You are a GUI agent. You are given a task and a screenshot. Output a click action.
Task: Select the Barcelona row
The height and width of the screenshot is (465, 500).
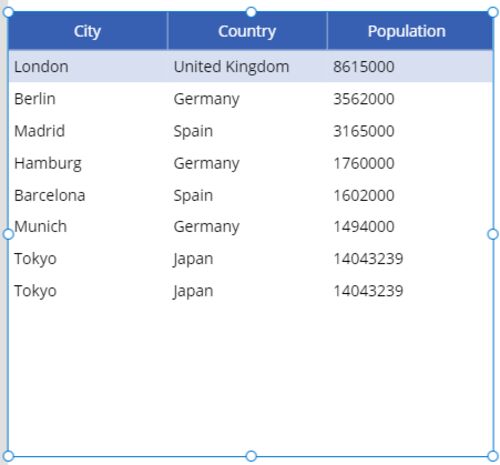250,195
